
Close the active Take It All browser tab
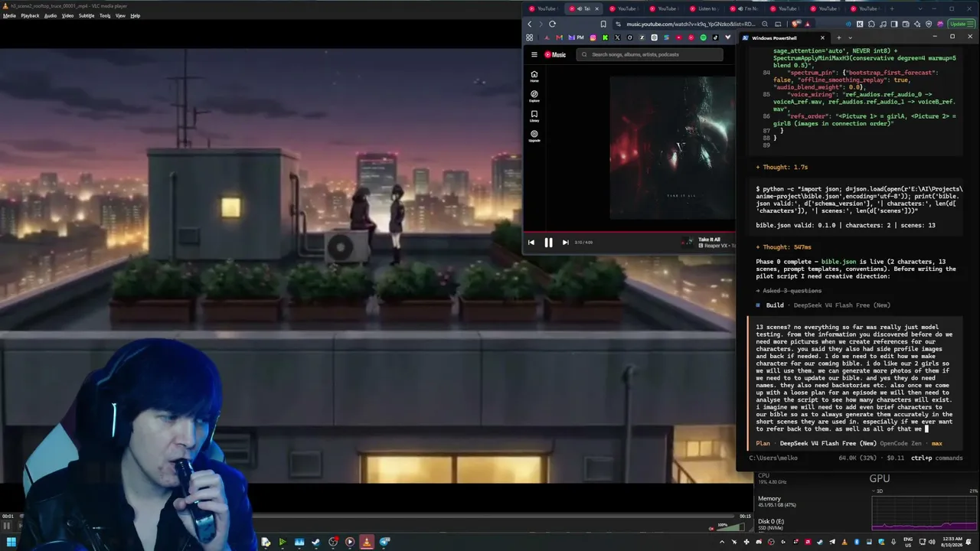click(597, 9)
